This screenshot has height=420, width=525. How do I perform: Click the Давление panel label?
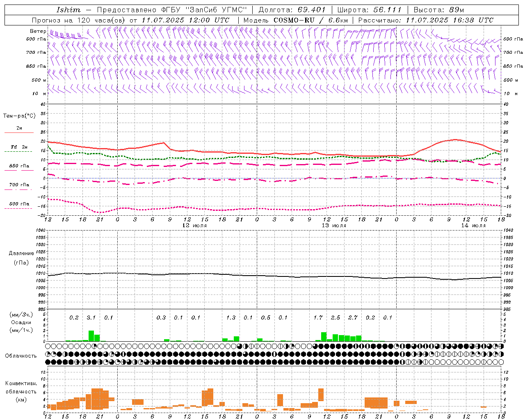(21, 253)
